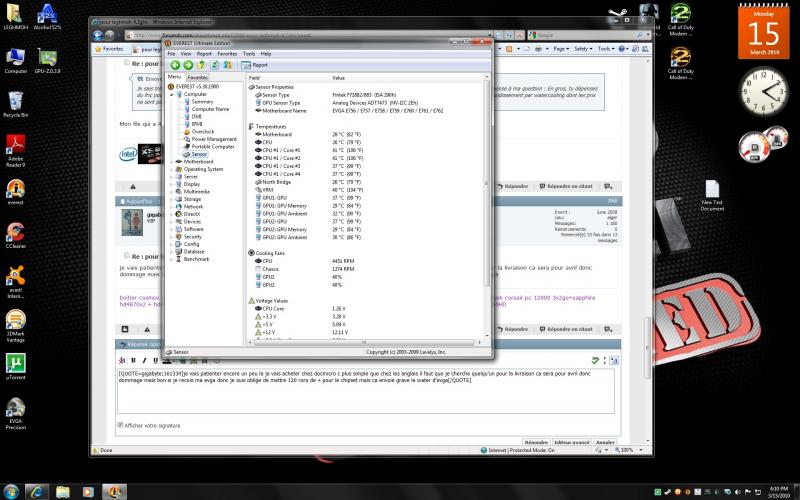Expand the Motherboard tree node
This screenshot has width=800, height=500.
pyautogui.click(x=171, y=161)
